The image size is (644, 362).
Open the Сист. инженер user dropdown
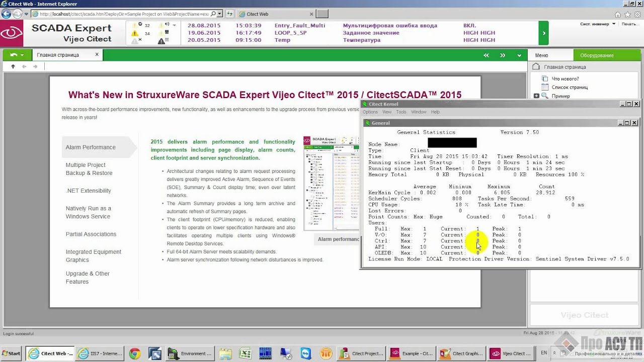pos(598,24)
